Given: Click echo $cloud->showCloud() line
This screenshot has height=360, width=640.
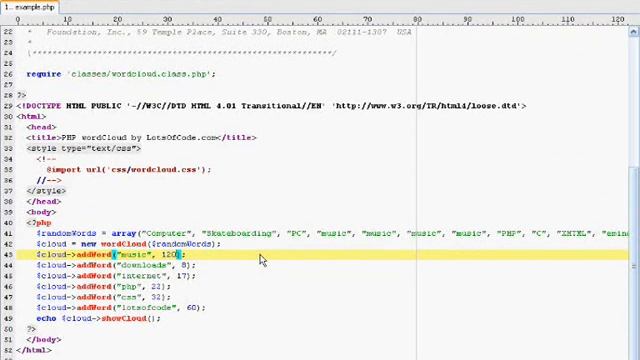Looking at the screenshot, I should [98, 318].
